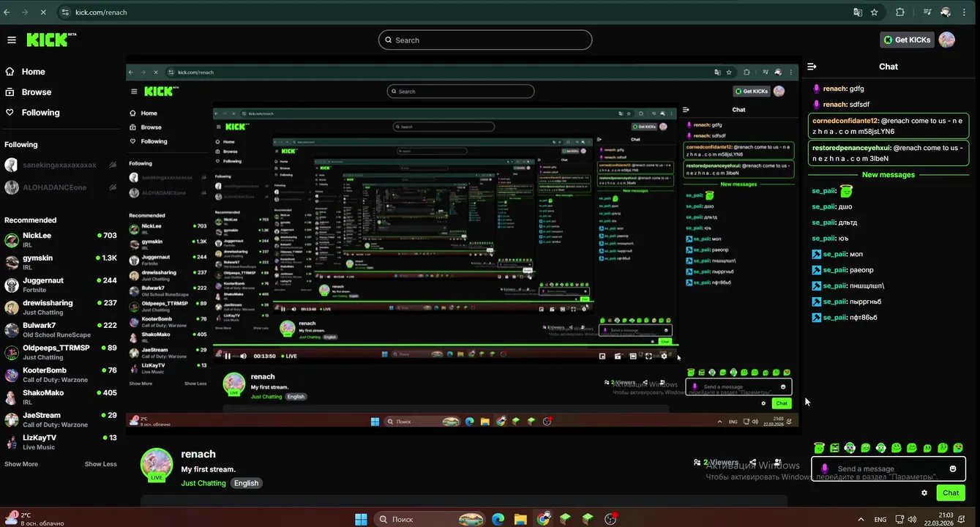Open the browser Extensions puzzle icon
This screenshot has width=980, height=527.
[x=900, y=12]
